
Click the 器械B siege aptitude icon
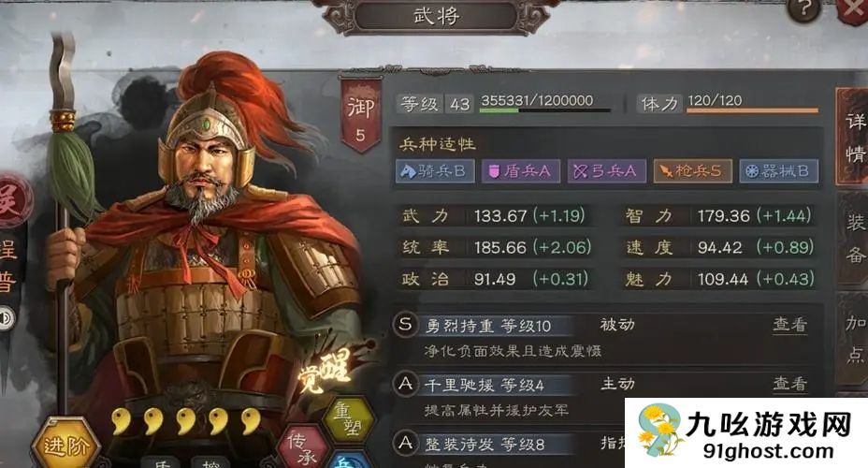point(779,171)
